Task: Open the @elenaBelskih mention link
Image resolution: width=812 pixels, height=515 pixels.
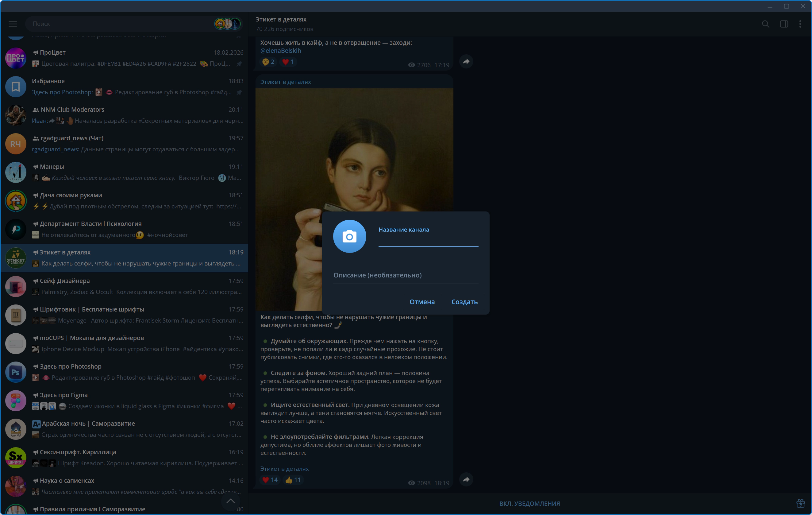Action: (x=281, y=51)
